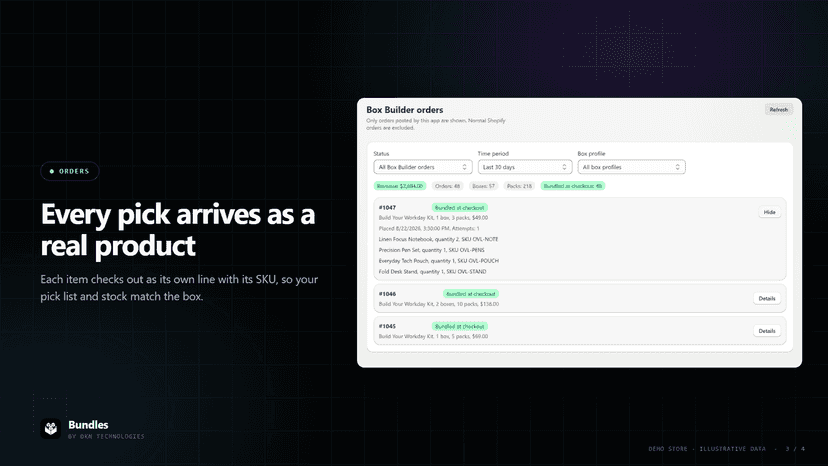Viewport: 828px width, 466px height.
Task: Click the #1045 summary: 1 box, 5 packs
Action: (x=433, y=336)
